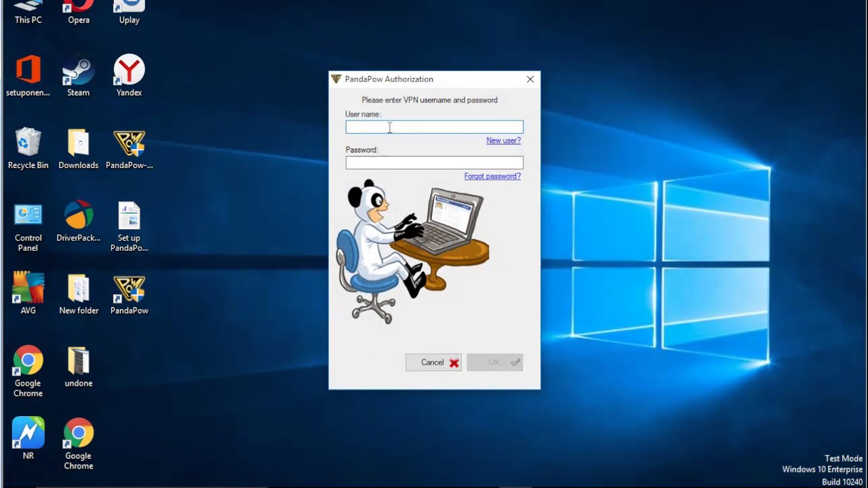Select the DriverPack desktop icon
The width and height of the screenshot is (868, 488).
point(79,221)
